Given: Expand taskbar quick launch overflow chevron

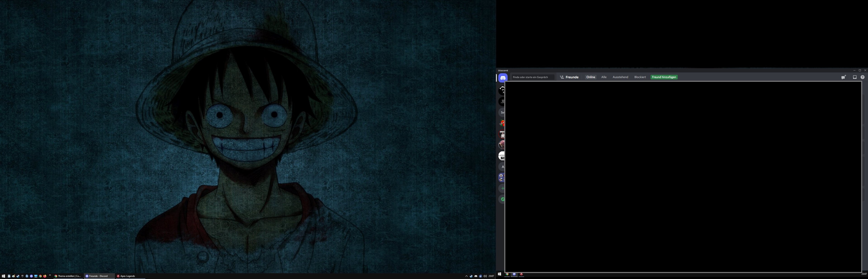Looking at the screenshot, I should pyautogui.click(x=50, y=275).
